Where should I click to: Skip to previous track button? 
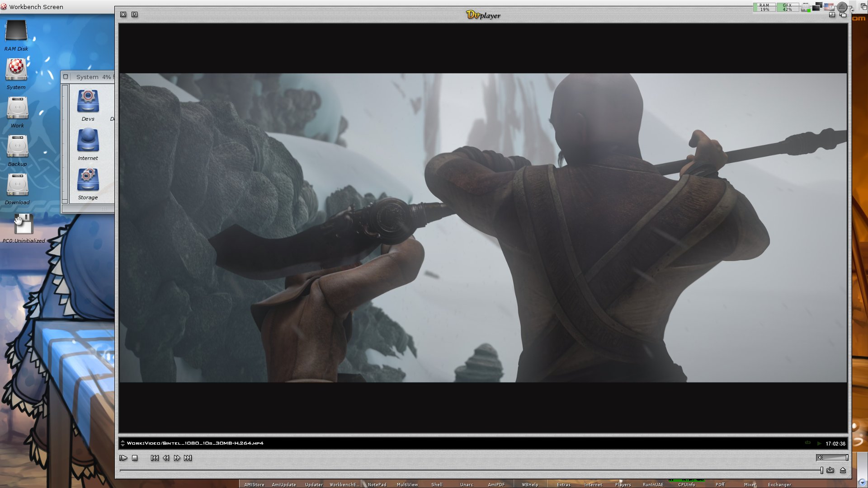(155, 458)
